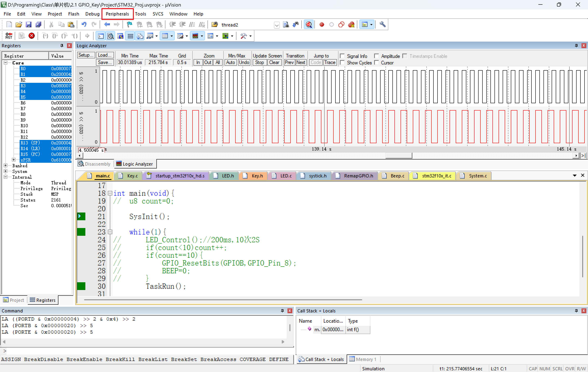Click the red Stop execution icon
The width and height of the screenshot is (588, 372).
coord(31,36)
